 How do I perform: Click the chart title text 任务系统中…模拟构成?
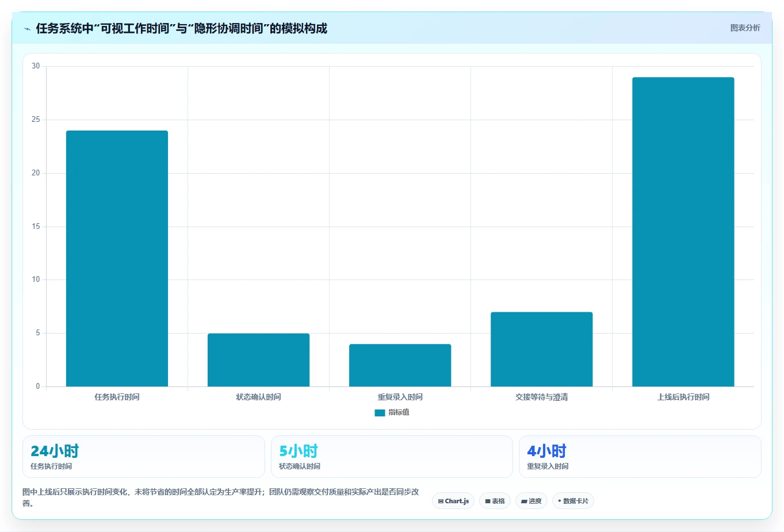pos(181,28)
